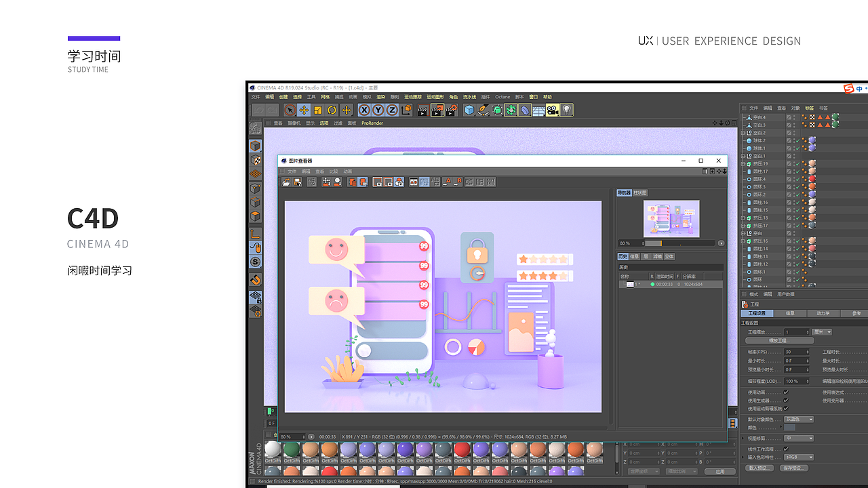Open the green generator cube icon

coord(497,110)
